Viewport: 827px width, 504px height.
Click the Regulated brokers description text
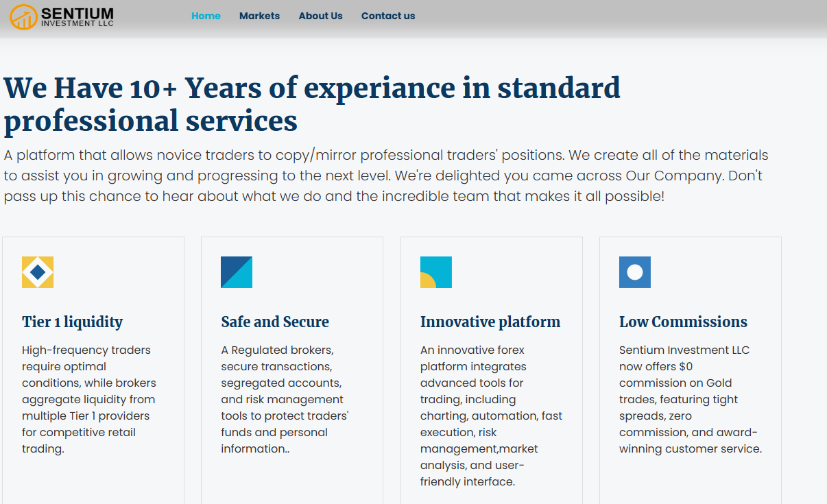tap(285, 399)
